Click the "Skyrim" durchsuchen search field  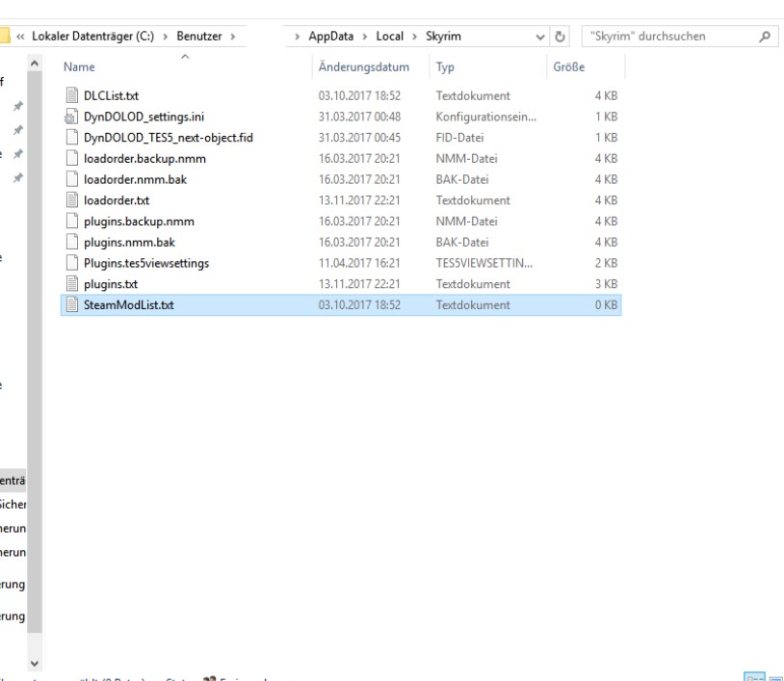click(665, 37)
